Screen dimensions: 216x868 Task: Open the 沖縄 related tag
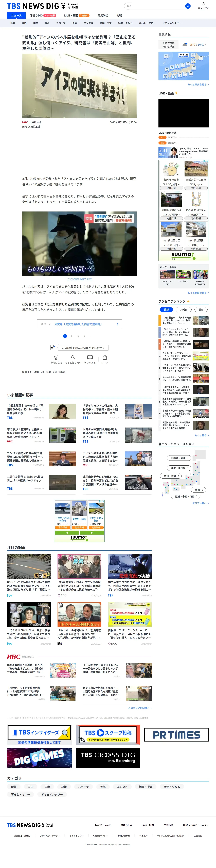[x=36, y=372]
